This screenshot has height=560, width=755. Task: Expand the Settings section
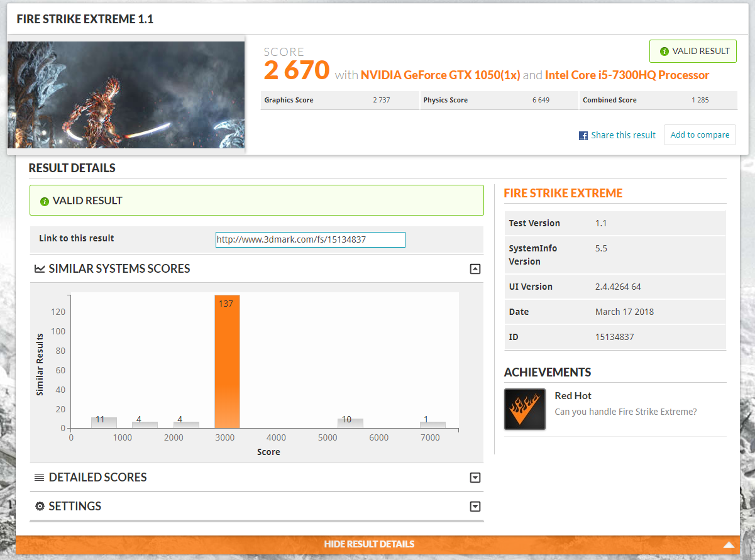coord(475,507)
